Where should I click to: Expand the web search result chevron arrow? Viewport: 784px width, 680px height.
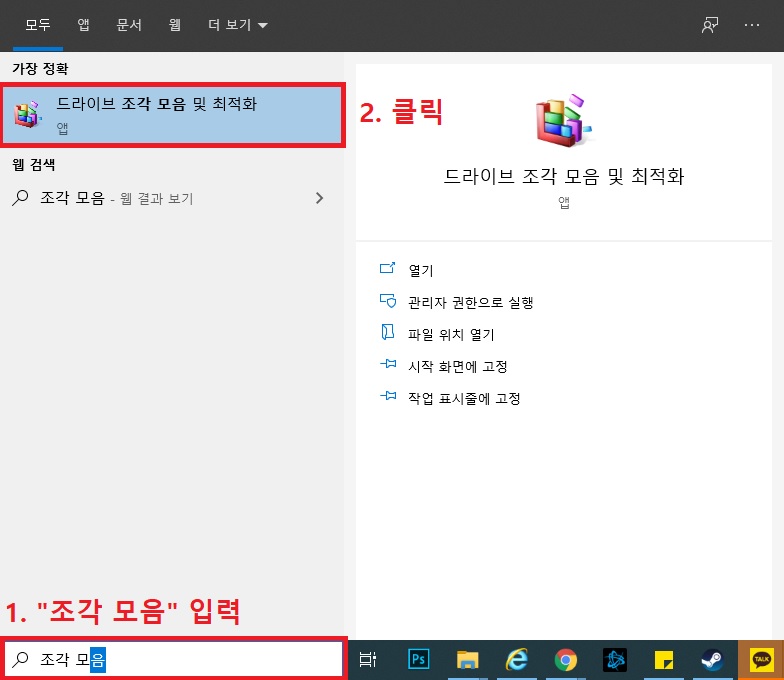point(320,198)
